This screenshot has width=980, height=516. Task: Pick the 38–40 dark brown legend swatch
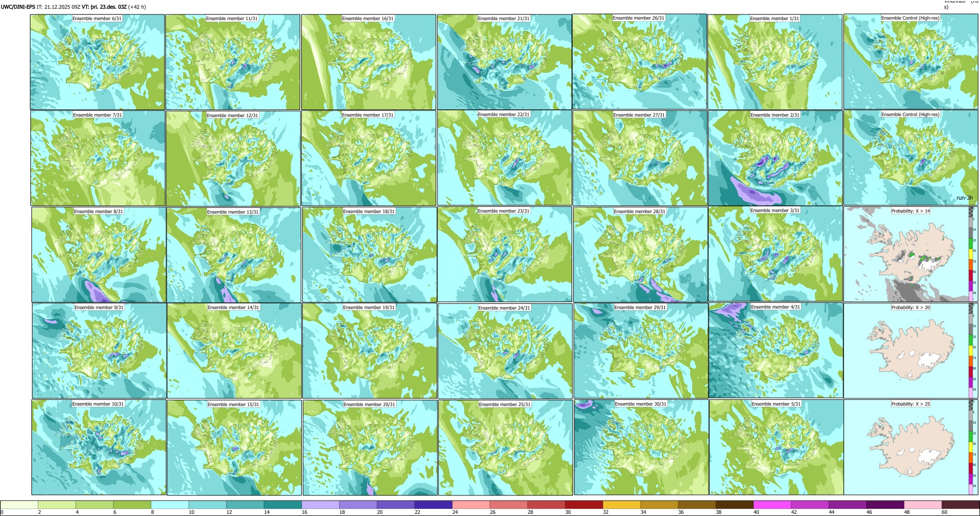[734, 505]
